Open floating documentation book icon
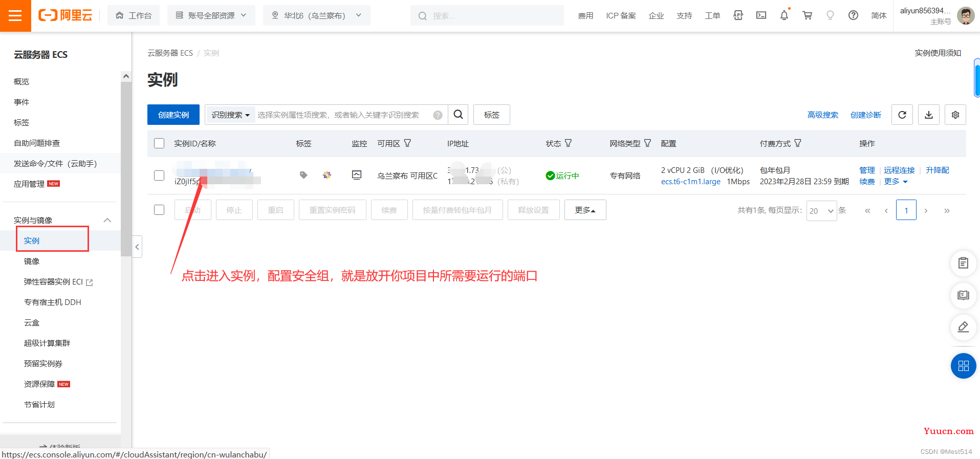Screen dimensions: 980x459 click(963, 295)
